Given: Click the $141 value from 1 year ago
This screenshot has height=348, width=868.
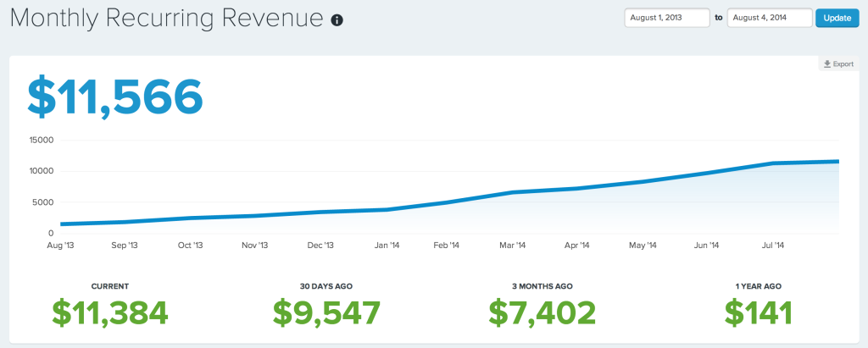Looking at the screenshot, I should pyautogui.click(x=759, y=312).
